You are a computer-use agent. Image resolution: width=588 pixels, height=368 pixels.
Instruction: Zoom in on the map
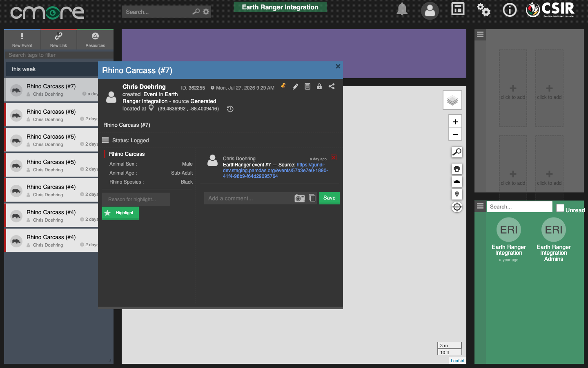[x=455, y=121]
